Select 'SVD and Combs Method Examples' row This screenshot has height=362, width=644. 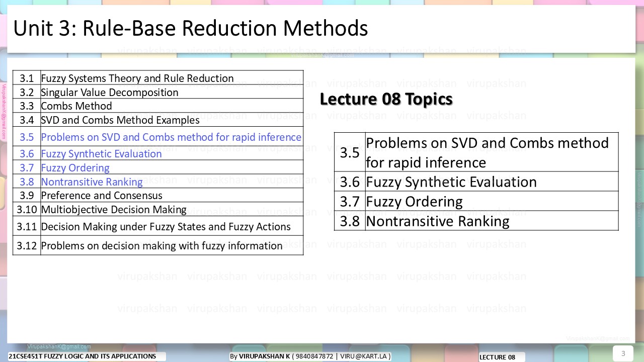[120, 120]
